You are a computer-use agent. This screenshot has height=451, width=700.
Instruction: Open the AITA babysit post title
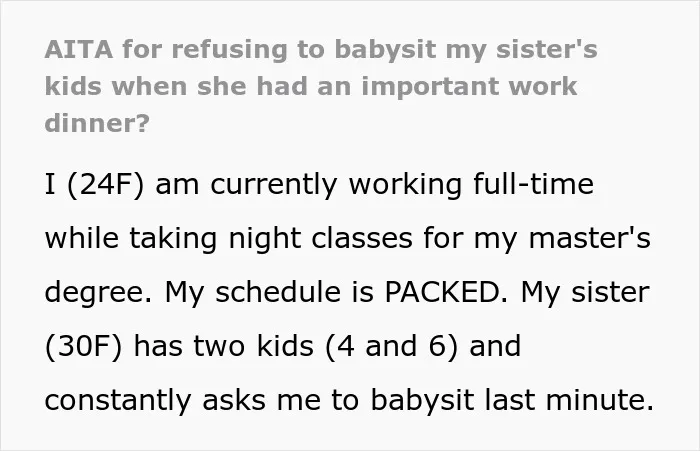coord(321,86)
